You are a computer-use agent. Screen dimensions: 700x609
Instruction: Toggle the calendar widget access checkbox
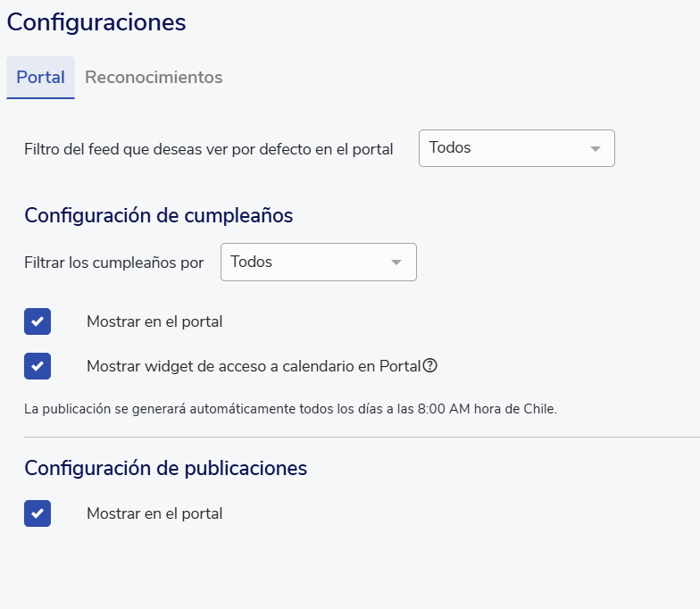coord(37,366)
